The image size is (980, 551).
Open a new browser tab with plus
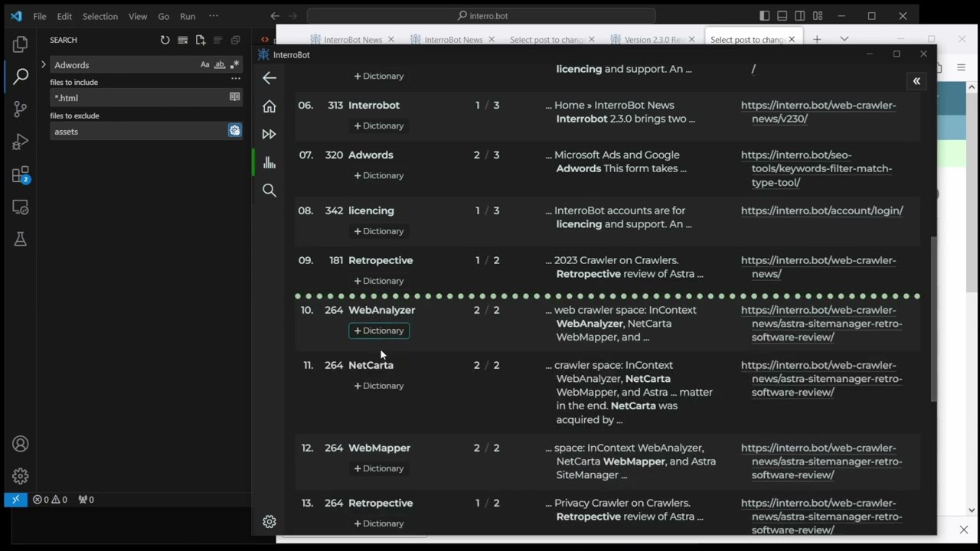[x=817, y=39]
